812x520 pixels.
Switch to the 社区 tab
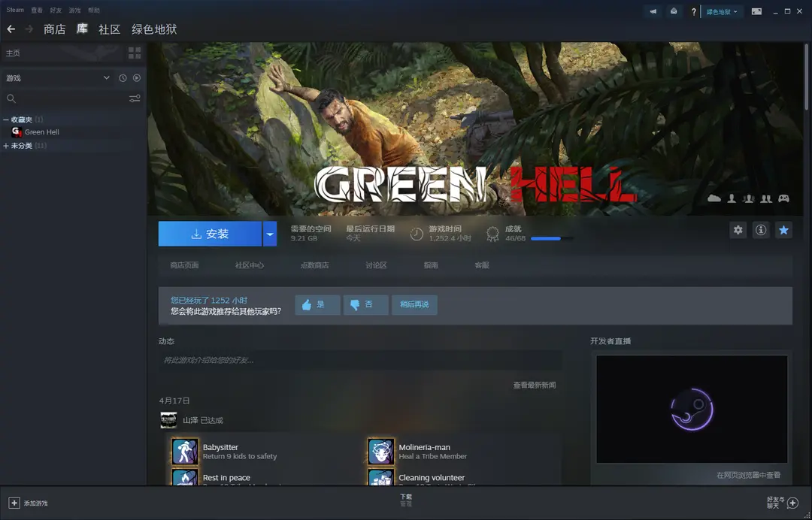click(x=109, y=29)
